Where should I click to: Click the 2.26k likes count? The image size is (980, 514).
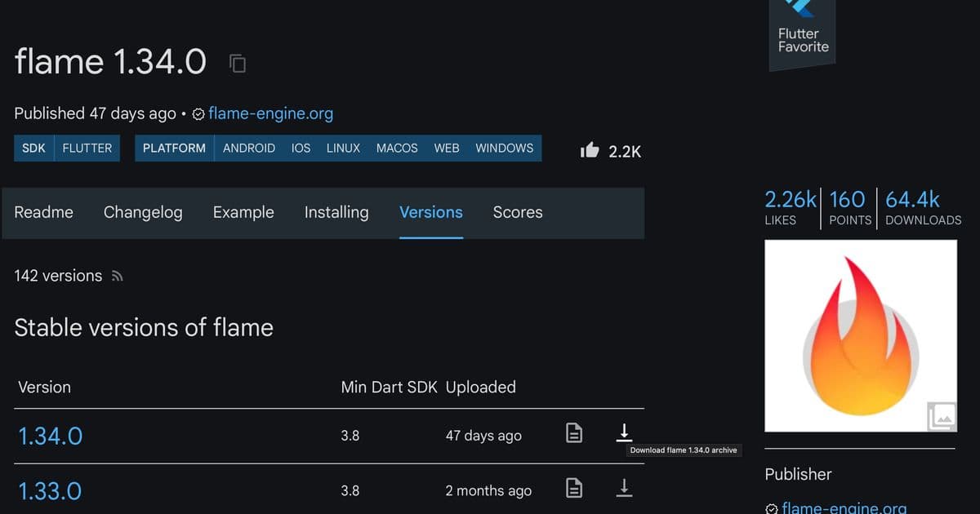[x=789, y=198]
